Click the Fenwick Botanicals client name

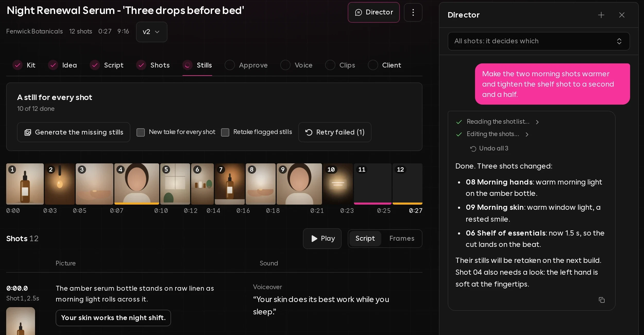pyautogui.click(x=35, y=31)
